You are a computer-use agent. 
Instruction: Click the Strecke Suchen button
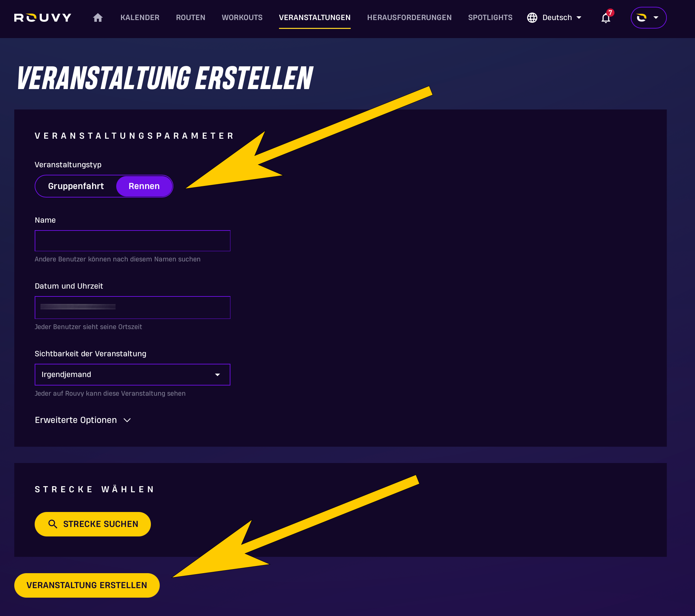(x=92, y=524)
